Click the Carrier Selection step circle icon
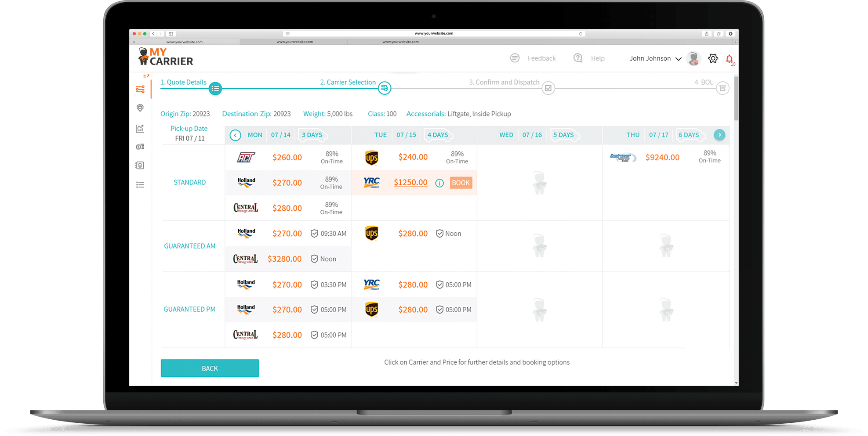The image size is (868, 436). (385, 88)
